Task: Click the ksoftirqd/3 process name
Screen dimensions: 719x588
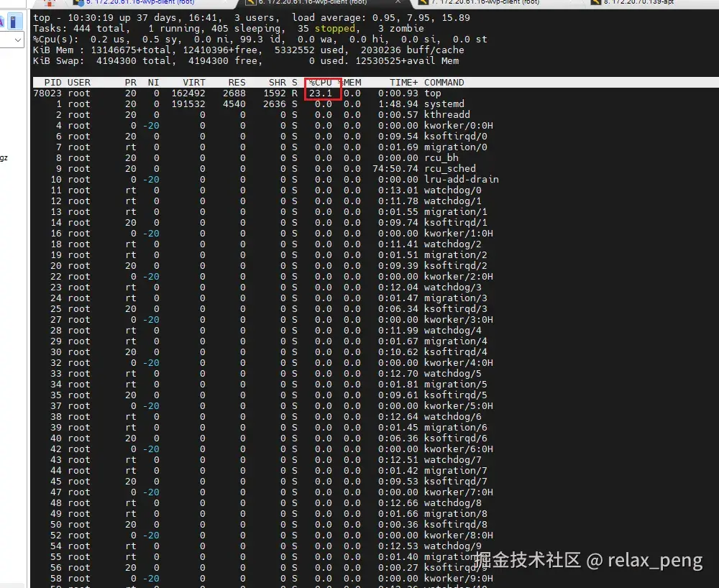Action: pyautogui.click(x=455, y=309)
